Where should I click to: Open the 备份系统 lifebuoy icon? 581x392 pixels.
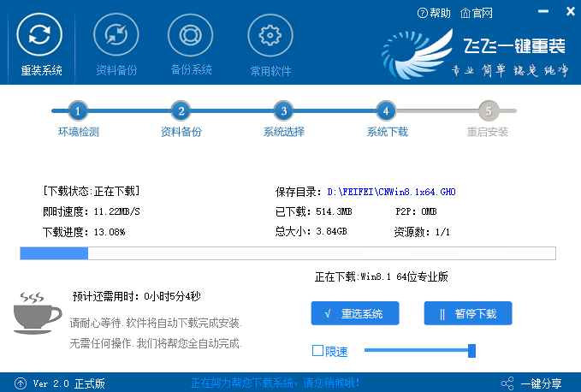tap(190, 35)
